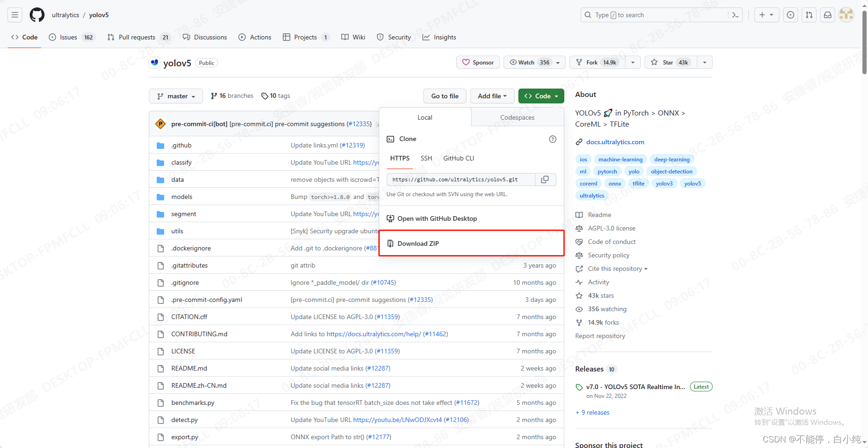Open the Actions tab

[x=255, y=37]
